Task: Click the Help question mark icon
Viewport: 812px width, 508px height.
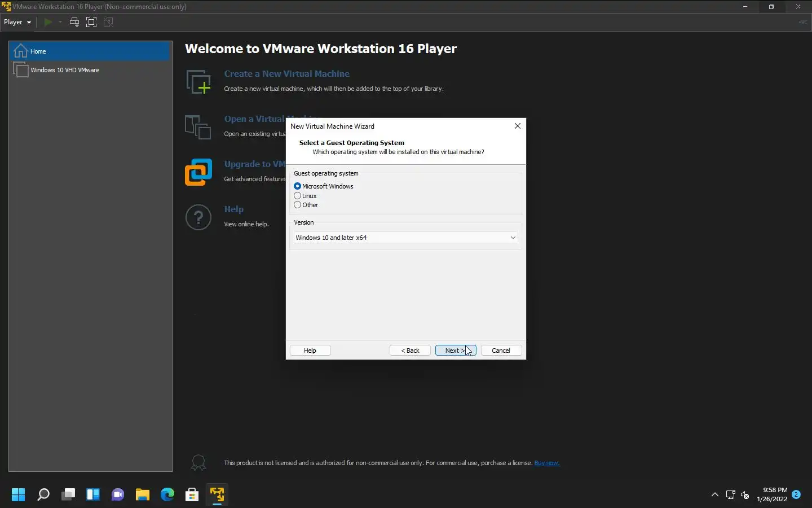Action: (x=198, y=217)
